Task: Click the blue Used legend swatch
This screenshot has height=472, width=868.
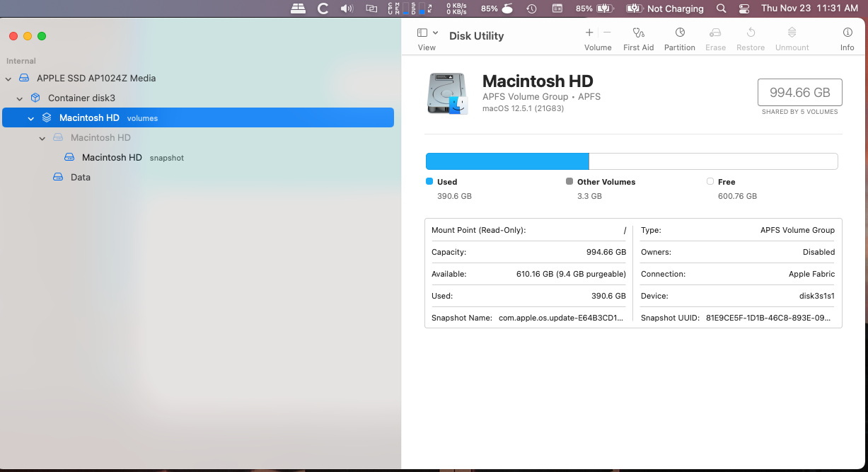Action: 429,182
